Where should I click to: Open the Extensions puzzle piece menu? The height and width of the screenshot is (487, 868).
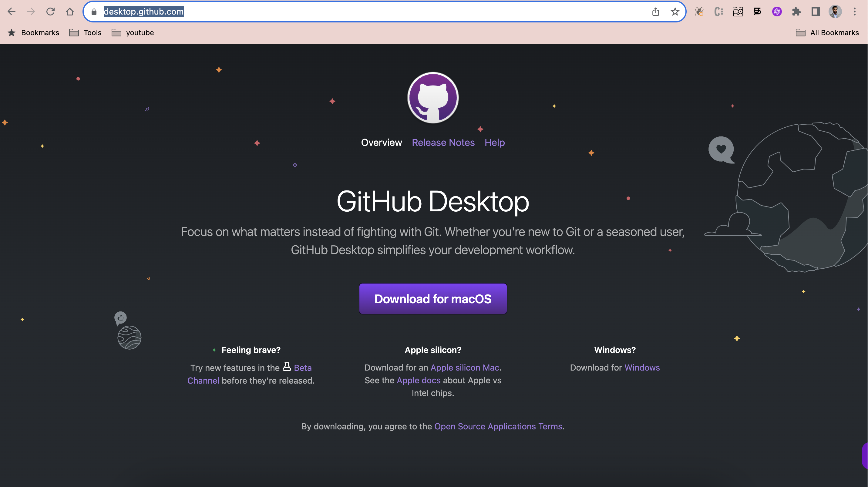coord(796,12)
